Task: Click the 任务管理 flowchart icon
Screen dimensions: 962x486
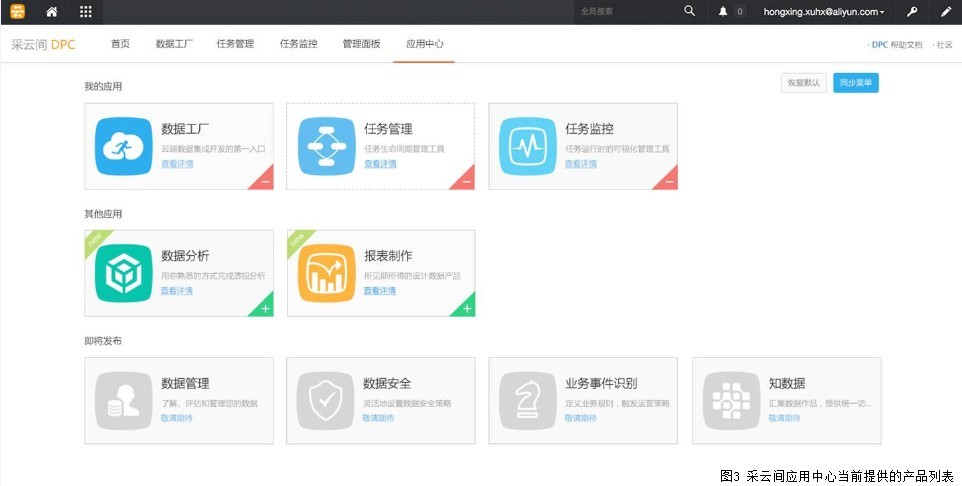Action: tap(326, 146)
